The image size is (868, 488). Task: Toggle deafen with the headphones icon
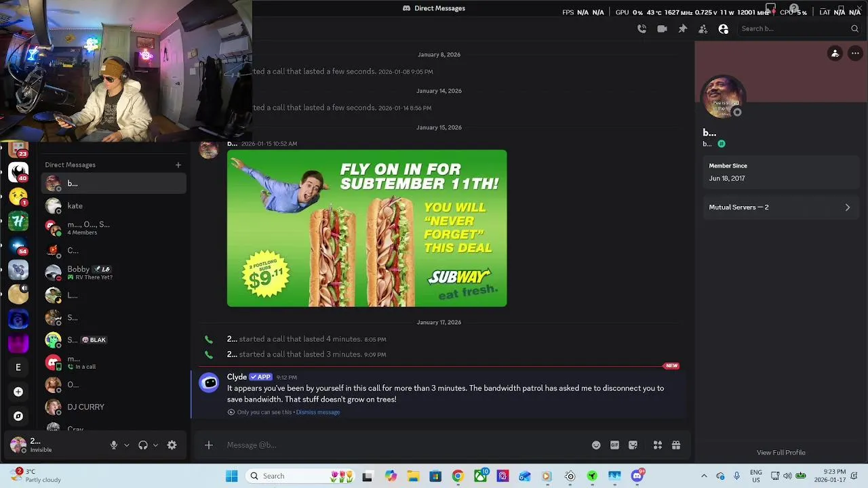pos(143,445)
